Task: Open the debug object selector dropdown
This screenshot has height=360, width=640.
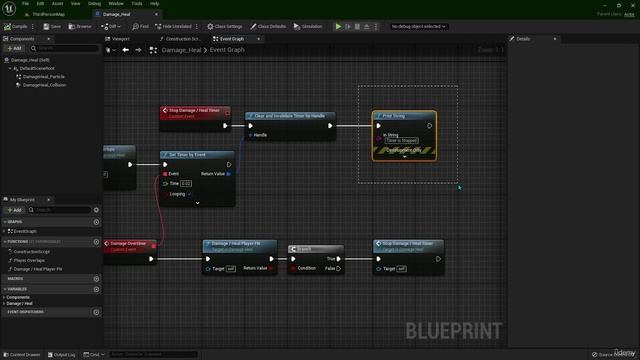Action: point(418,27)
